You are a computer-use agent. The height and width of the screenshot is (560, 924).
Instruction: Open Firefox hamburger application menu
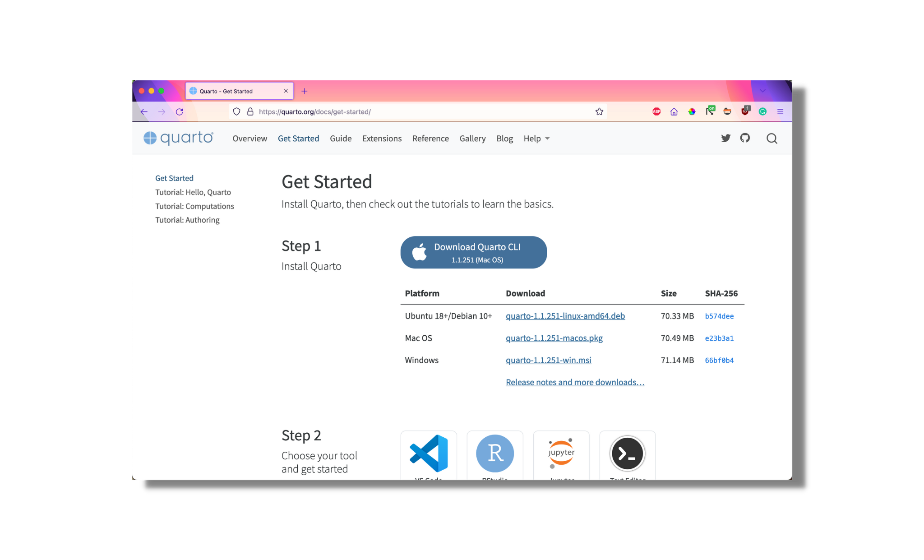(x=780, y=111)
